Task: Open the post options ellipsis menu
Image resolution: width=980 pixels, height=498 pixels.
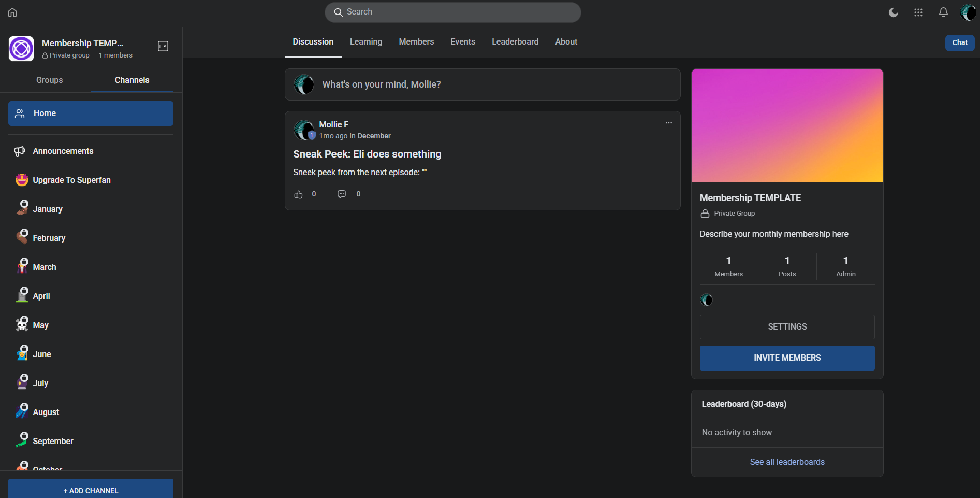Action: coord(668,123)
